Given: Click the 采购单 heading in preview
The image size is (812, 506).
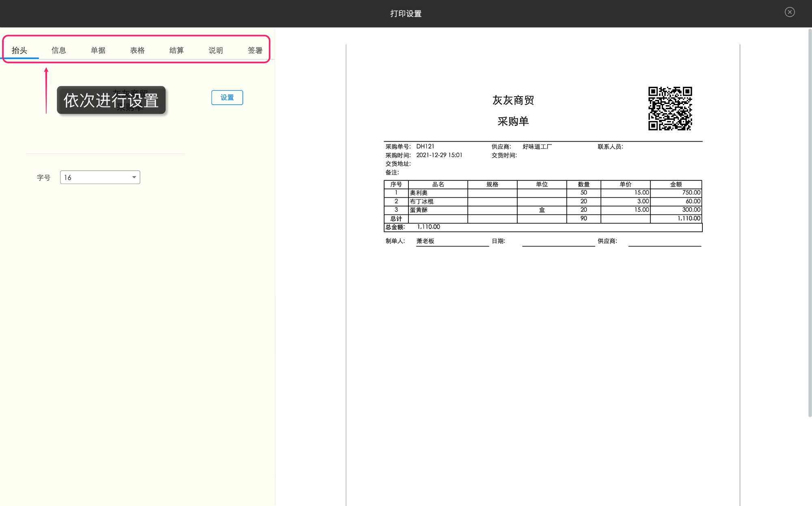Looking at the screenshot, I should pyautogui.click(x=513, y=121).
